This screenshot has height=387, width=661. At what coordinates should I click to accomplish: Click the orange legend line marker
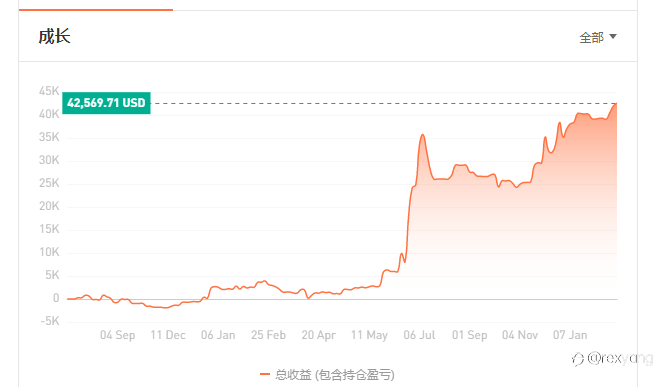[265, 374]
